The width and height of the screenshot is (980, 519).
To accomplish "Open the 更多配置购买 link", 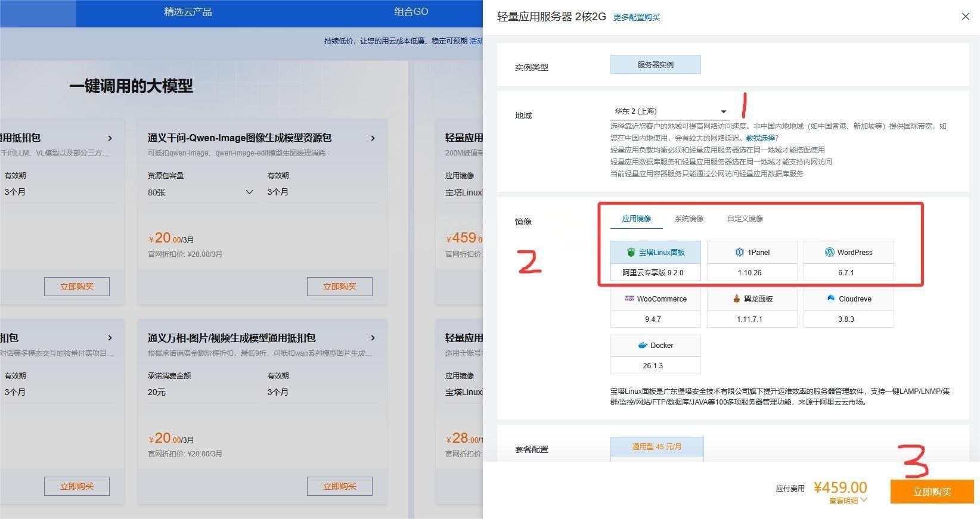I will (637, 17).
